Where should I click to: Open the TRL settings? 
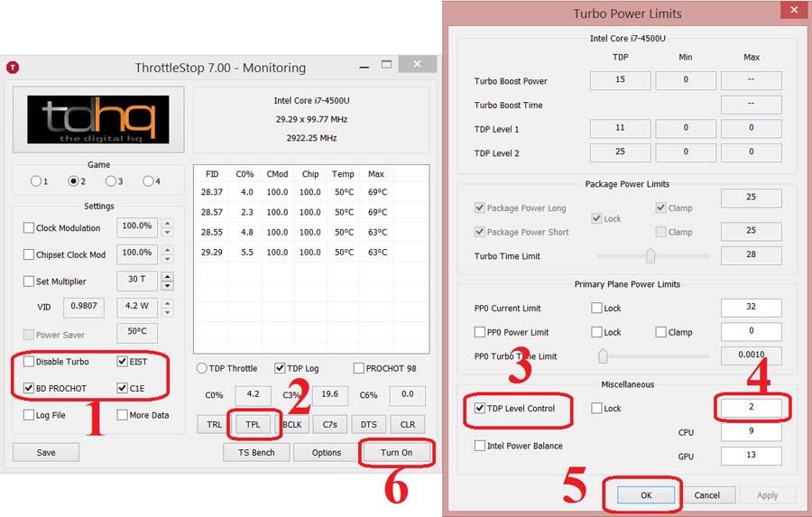pyautogui.click(x=214, y=424)
